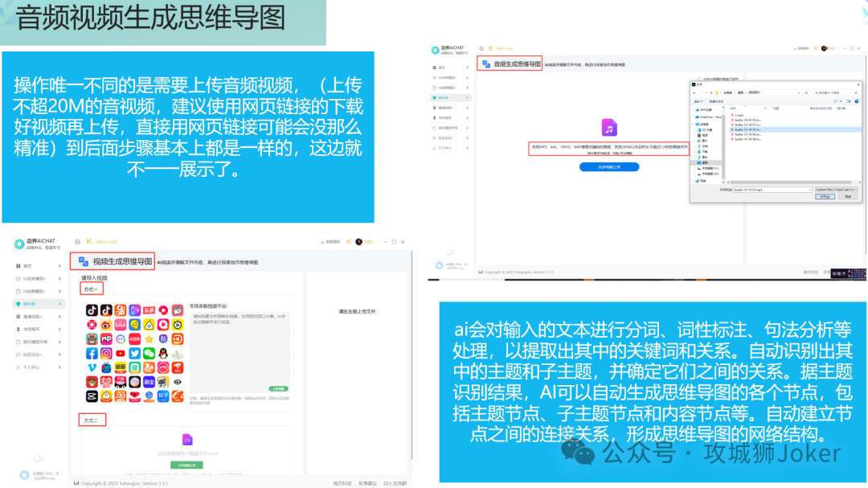Click the MP platform icon
The image size is (868, 488).
pyautogui.click(x=106, y=339)
